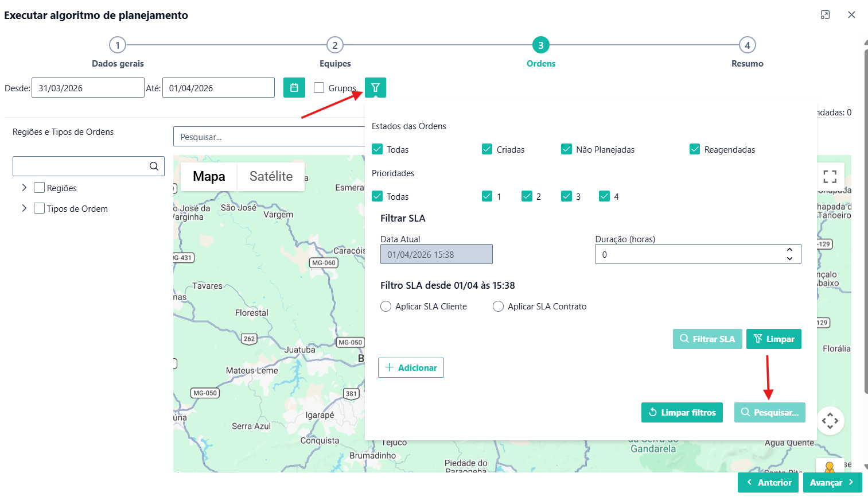Screen dimensions: 868x500
Task: Increase Duração (horas) with the up arrow
Action: point(789,250)
